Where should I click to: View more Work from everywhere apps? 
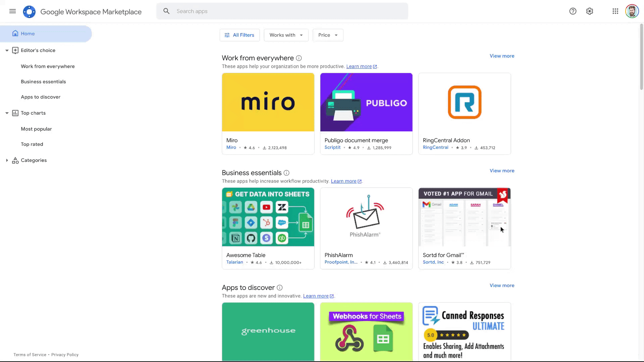tap(502, 56)
